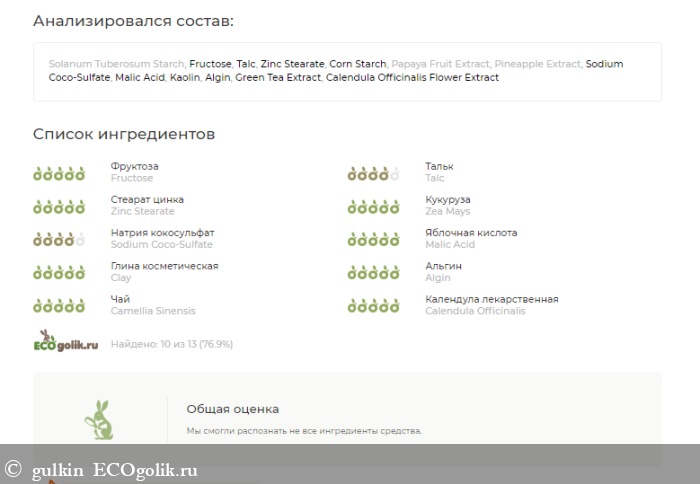The image size is (700, 484).
Task: Open the Стеарат цинка ingredient link
Action: coord(147,200)
